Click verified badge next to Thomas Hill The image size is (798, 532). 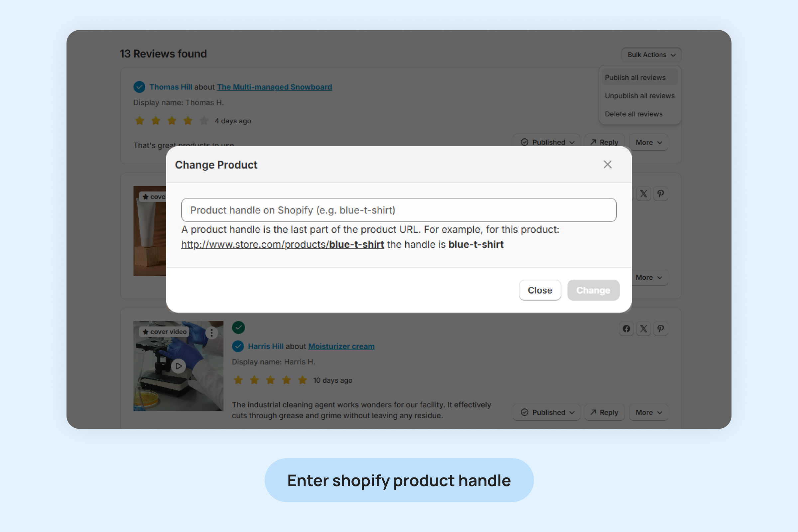click(x=139, y=87)
